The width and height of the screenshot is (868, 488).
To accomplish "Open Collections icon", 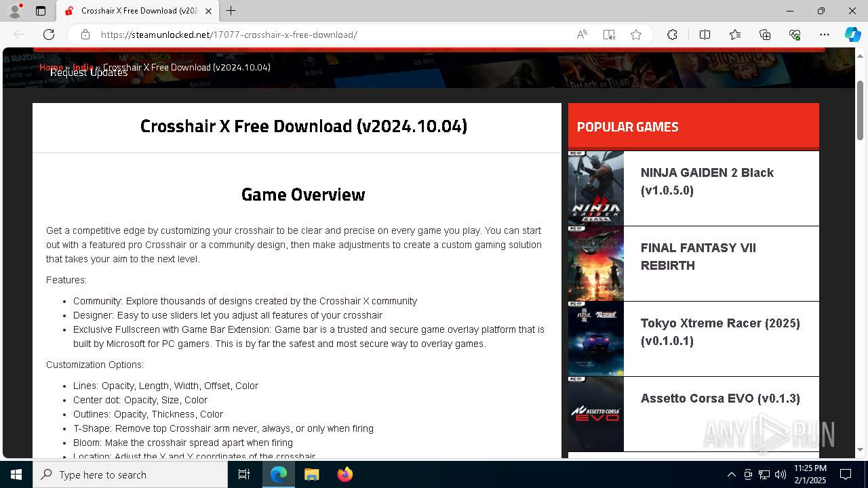I will point(765,35).
